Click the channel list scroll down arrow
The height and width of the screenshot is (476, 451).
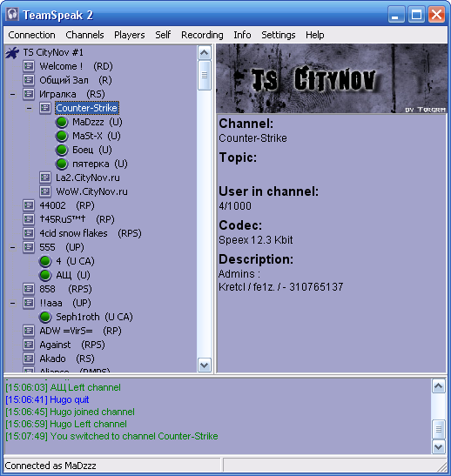204,365
